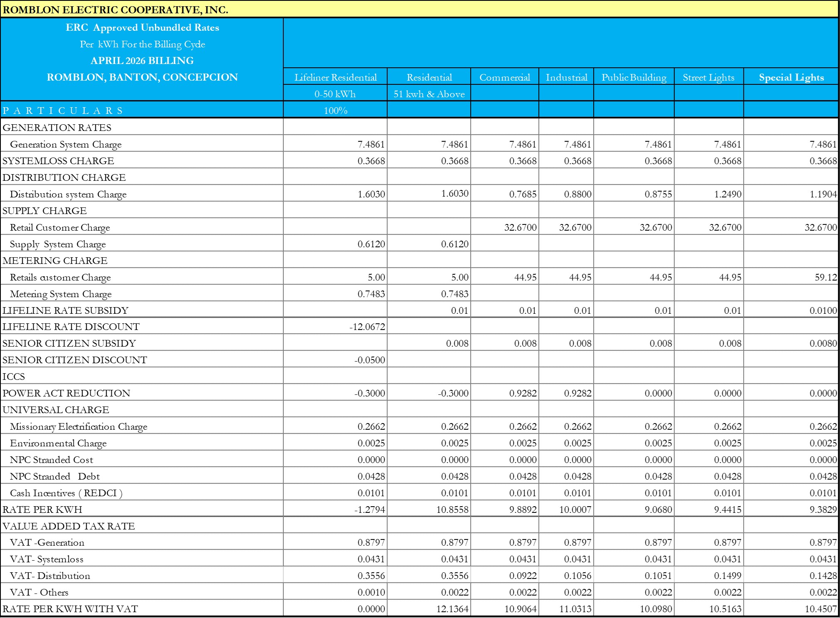Select the SENIOR CITIZEN SUBSIDY label
Image resolution: width=840 pixels, height=618 pixels.
click(69, 343)
